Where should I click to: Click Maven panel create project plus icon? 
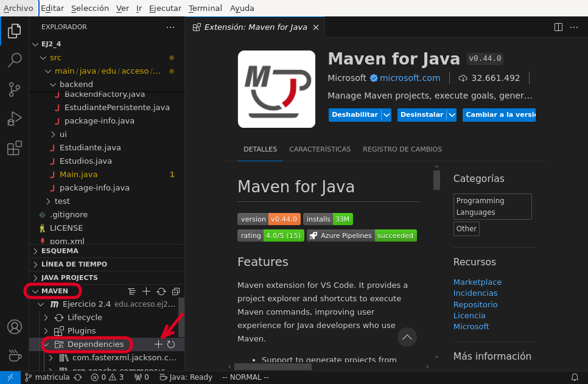[146, 291]
